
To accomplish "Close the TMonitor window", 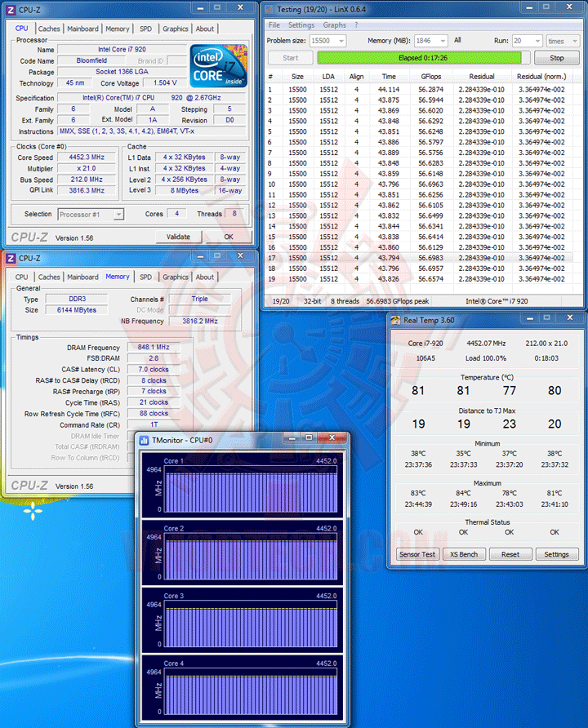I will tap(332, 437).
